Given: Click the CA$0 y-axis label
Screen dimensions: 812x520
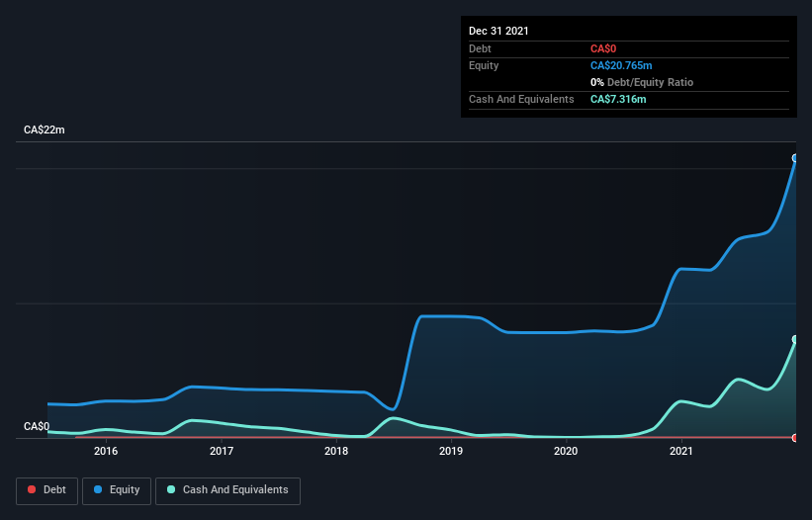Looking at the screenshot, I should [37, 426].
